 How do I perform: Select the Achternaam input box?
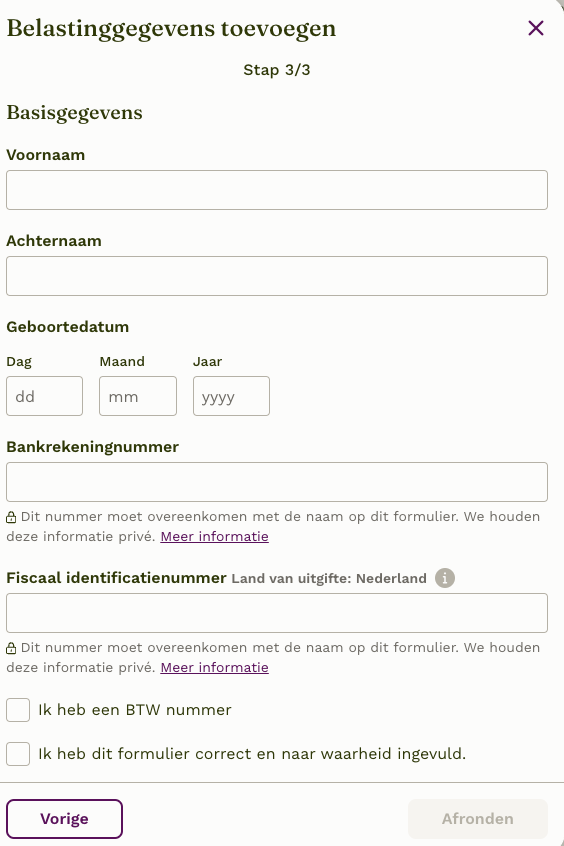(277, 276)
